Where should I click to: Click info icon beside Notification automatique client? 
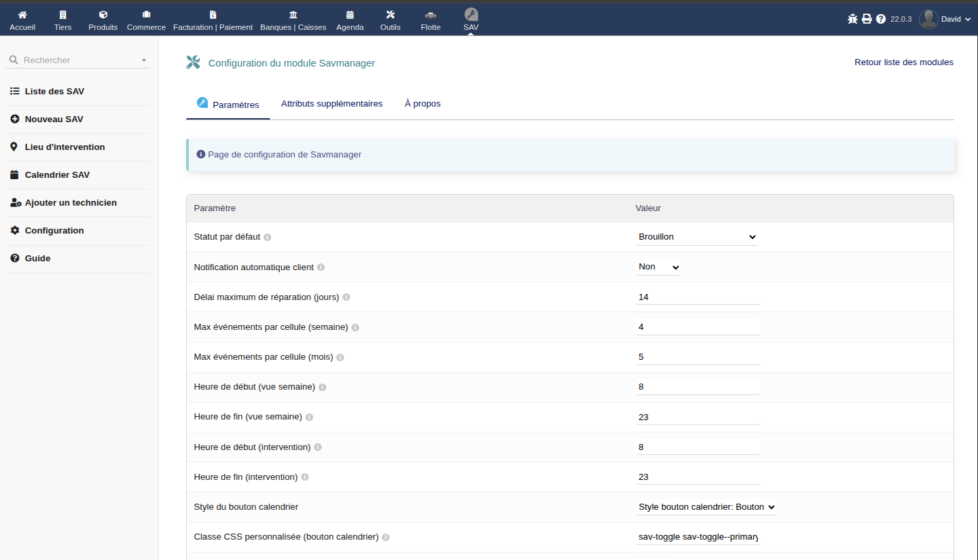[321, 267]
